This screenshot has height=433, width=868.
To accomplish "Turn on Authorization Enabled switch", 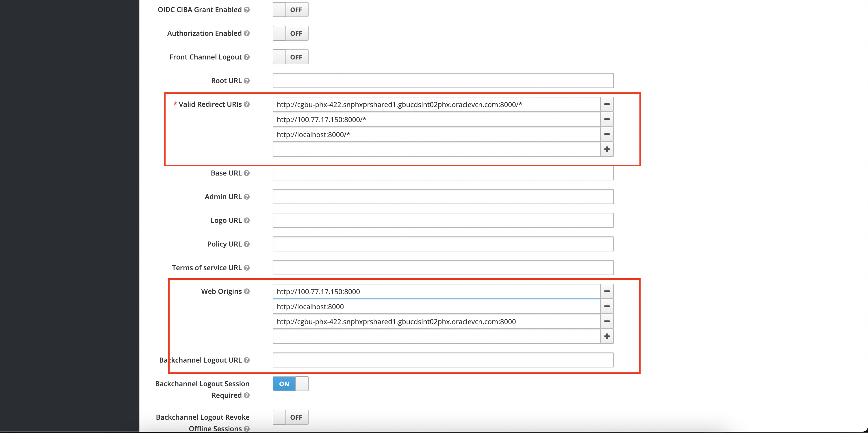I will click(x=290, y=33).
